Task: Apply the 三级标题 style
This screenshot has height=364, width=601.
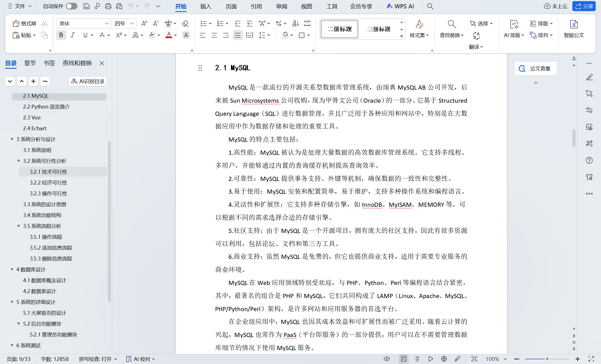Action: tap(379, 29)
